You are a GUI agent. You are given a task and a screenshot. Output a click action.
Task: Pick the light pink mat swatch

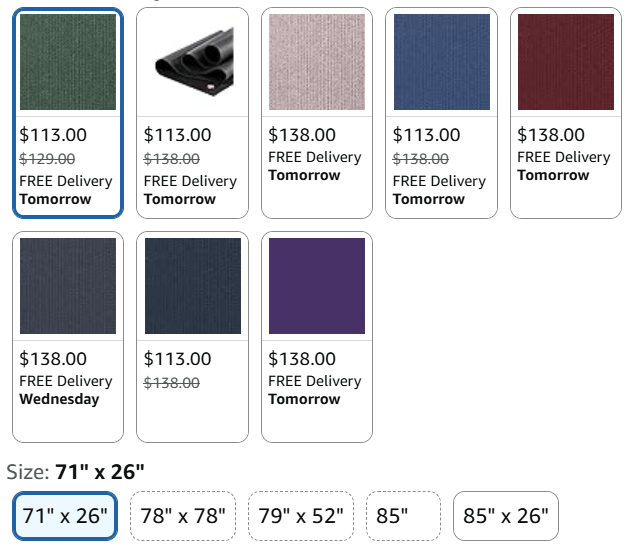(x=316, y=62)
